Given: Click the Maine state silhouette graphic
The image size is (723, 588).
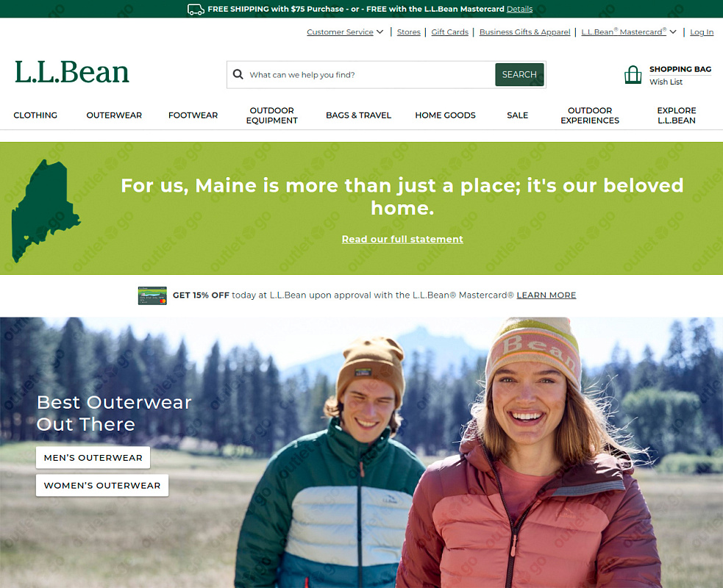Looking at the screenshot, I should tap(45, 210).
